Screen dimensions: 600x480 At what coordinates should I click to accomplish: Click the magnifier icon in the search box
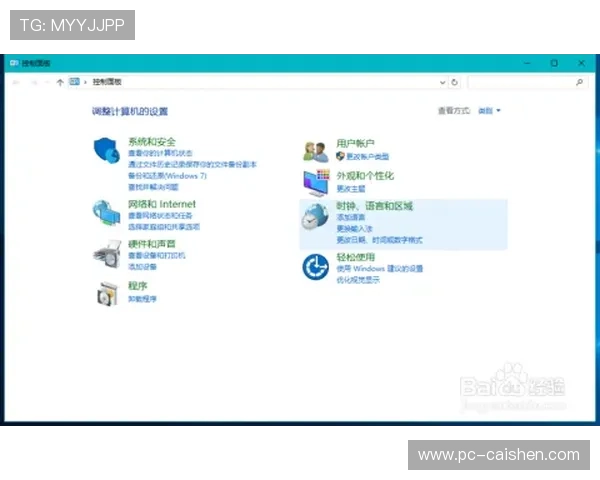[x=579, y=82]
